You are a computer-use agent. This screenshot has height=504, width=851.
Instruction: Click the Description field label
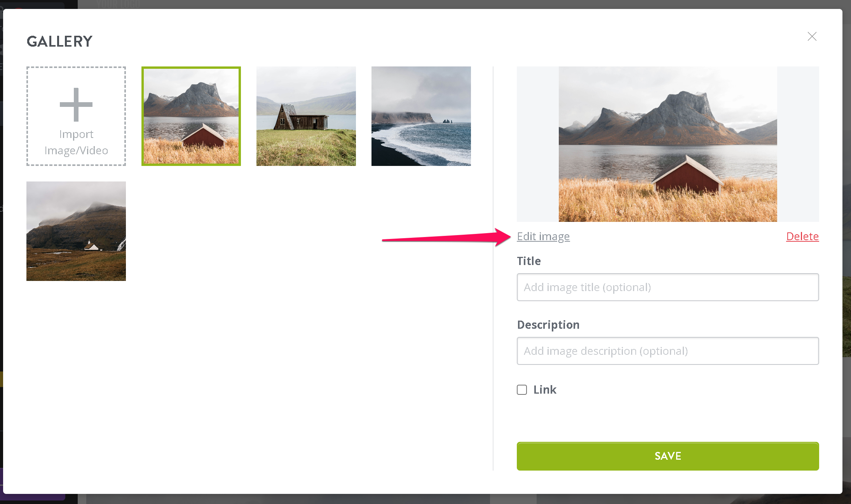pyautogui.click(x=548, y=325)
